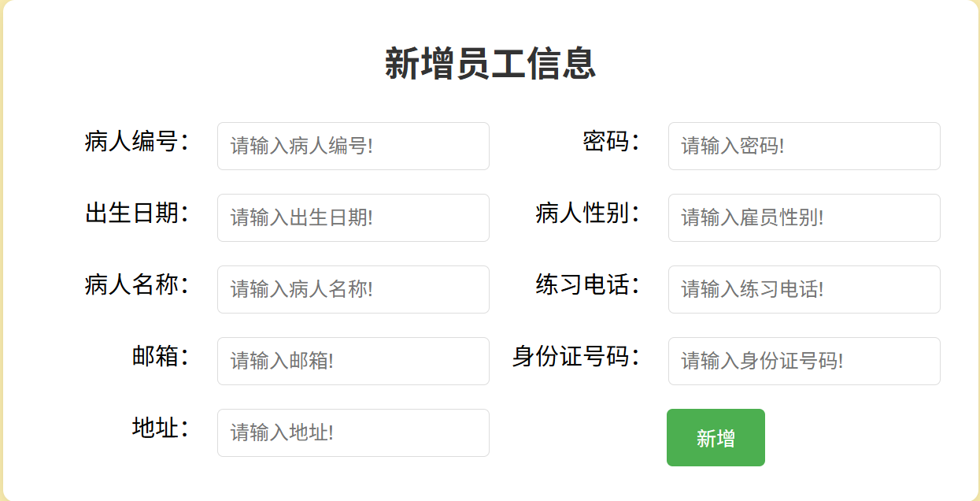Focus the 病人名称 name input field

pos(353,290)
